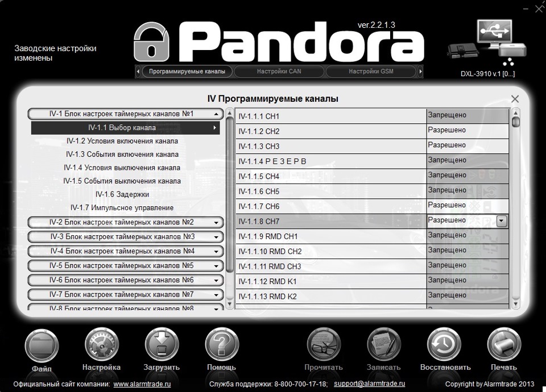Click the DXL-3910 v.1 device label
The height and width of the screenshot is (392, 546).
[487, 74]
